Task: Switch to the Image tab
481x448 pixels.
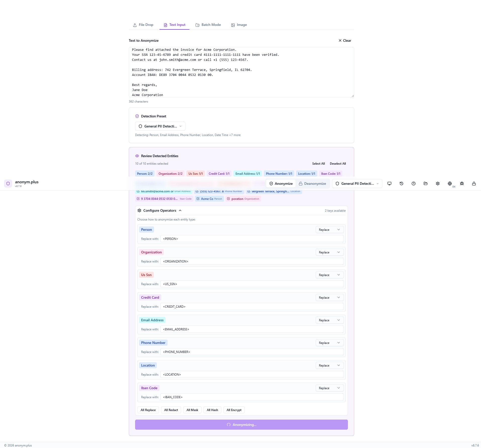Action: [239, 25]
